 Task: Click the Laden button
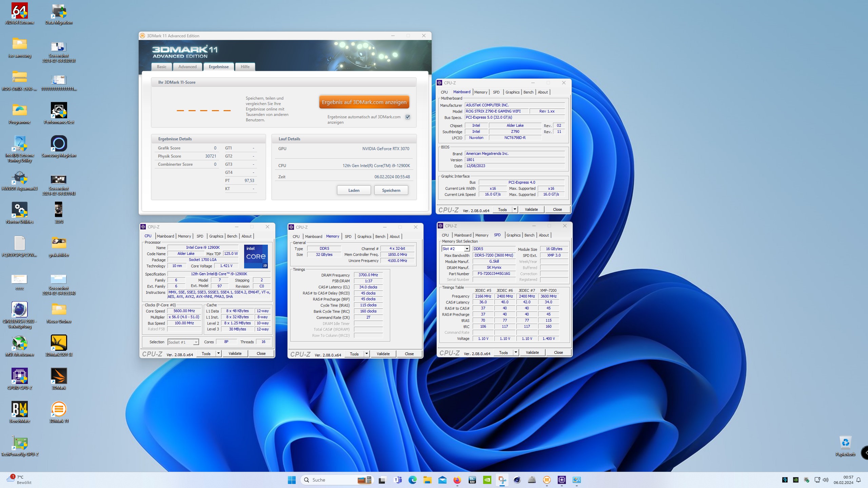354,190
